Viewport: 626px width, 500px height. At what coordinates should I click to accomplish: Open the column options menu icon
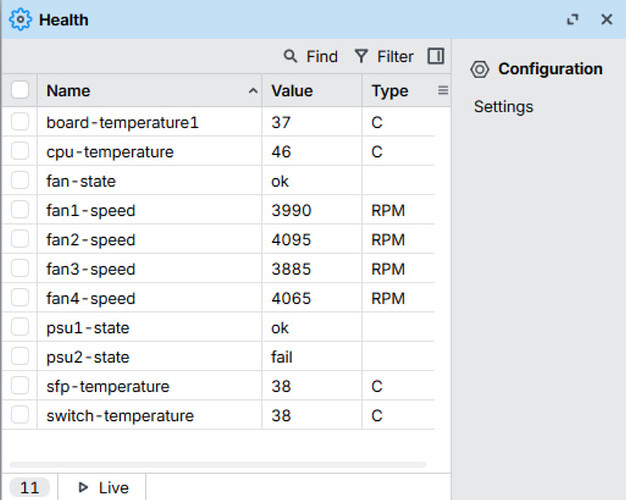click(x=443, y=91)
